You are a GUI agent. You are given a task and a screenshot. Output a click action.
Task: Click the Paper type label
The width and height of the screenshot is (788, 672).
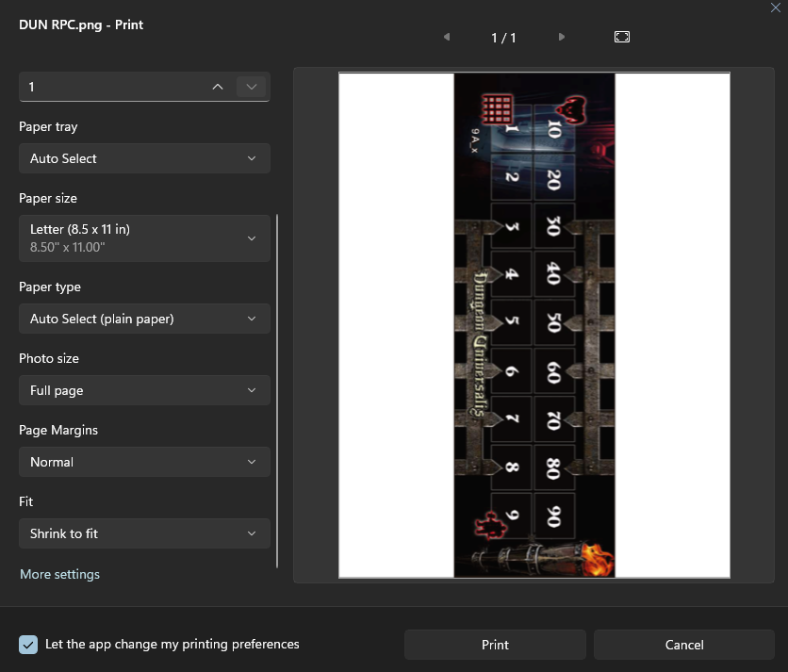50,287
